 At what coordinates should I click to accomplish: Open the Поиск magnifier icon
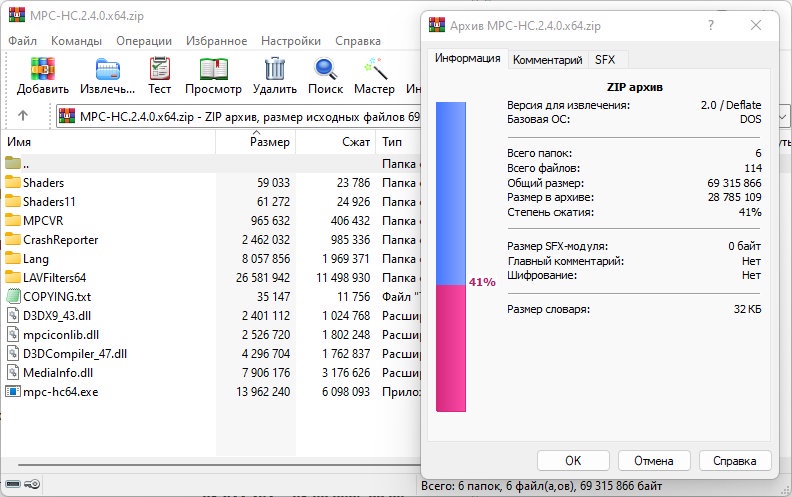click(325, 69)
